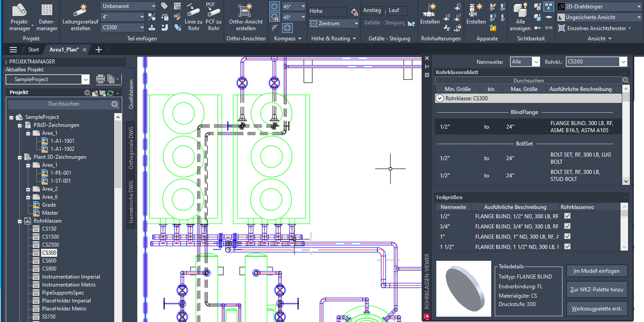Open the Rohrkl. CS300 dropdown in viewer
This screenshot has height=322, width=644.
597,62
